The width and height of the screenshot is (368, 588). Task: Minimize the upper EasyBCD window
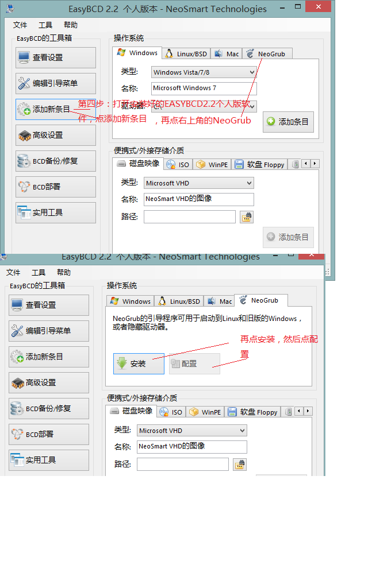pos(282,7)
